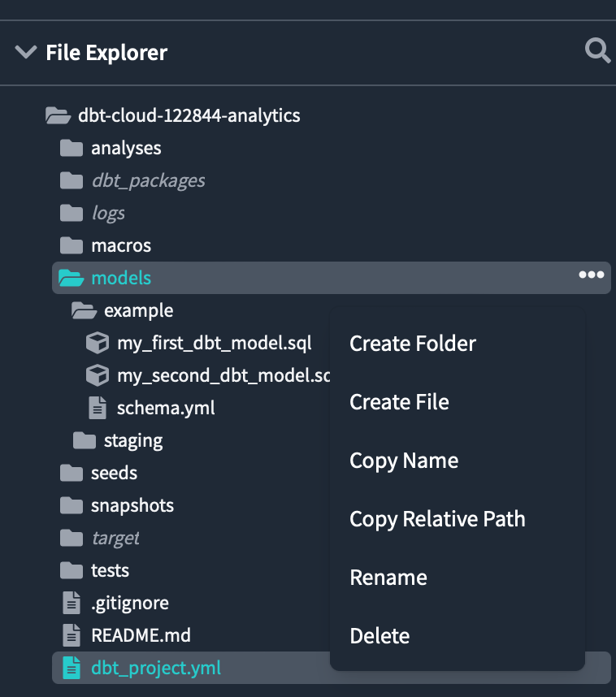Click the .gitignore file icon
Viewport: 616px width, 697px height.
[72, 604]
